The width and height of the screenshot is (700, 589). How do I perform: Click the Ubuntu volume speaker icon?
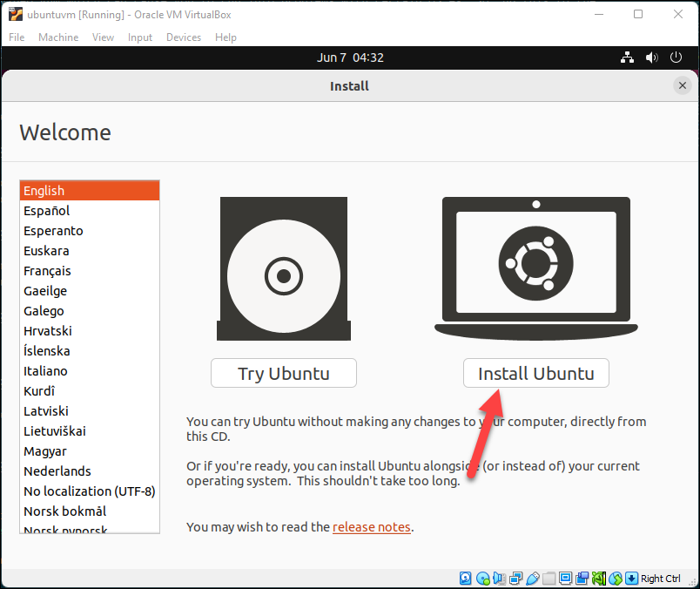[x=651, y=58]
